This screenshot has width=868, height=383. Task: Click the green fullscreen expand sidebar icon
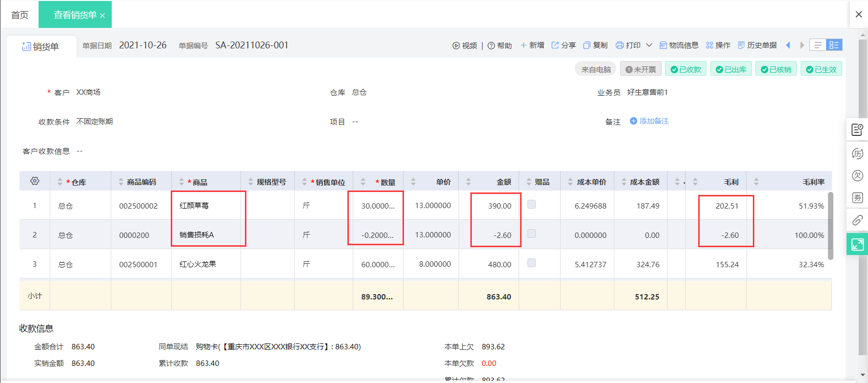[x=857, y=244]
